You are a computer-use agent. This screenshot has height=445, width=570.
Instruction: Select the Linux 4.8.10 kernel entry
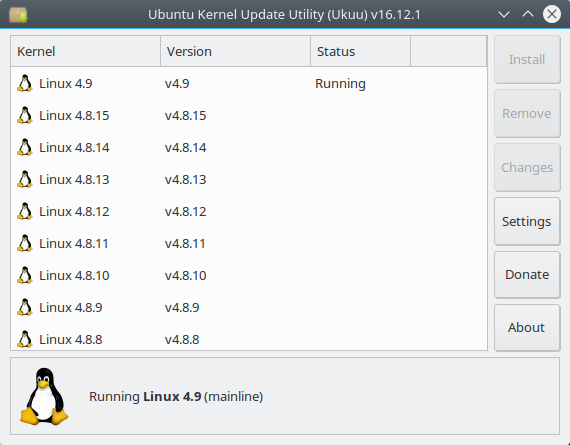(249, 275)
